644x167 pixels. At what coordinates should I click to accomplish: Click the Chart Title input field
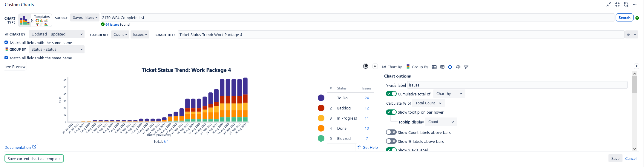[x=401, y=35]
